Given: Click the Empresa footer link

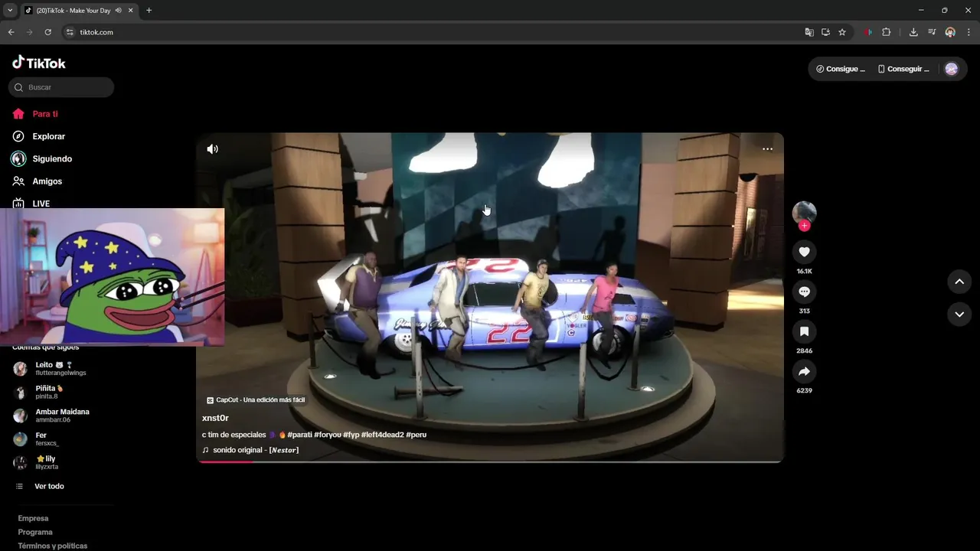Looking at the screenshot, I should click(33, 518).
